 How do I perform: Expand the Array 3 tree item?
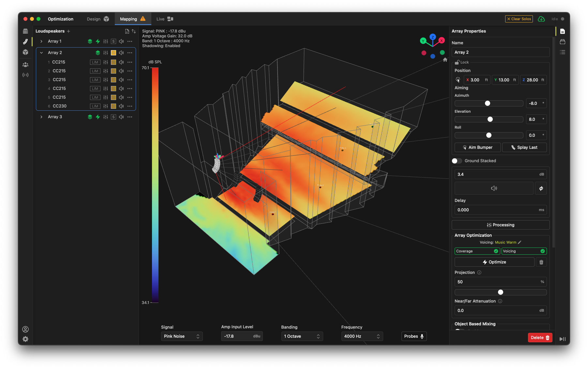coord(41,117)
